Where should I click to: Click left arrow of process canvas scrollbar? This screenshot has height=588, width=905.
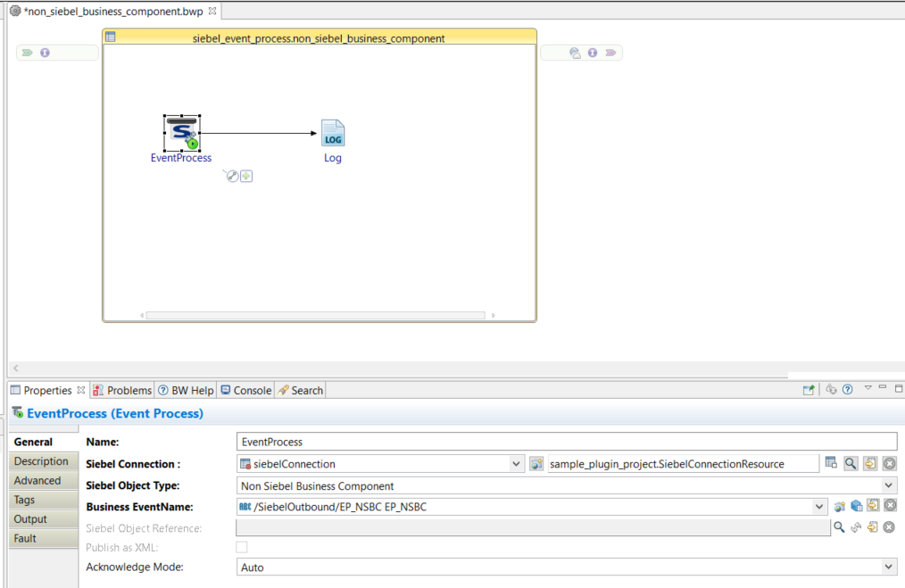(x=142, y=315)
